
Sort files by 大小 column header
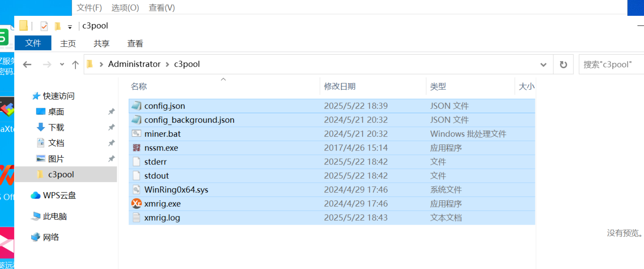click(526, 86)
